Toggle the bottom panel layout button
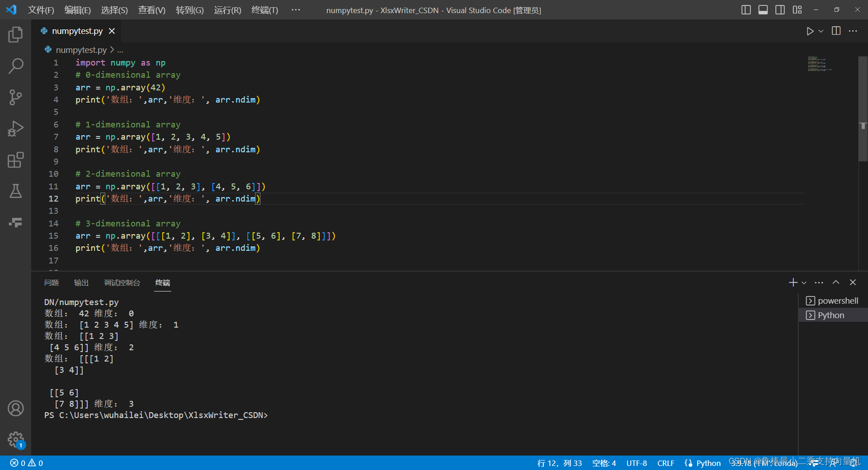Viewport: 868px width, 470px height. [763, 10]
